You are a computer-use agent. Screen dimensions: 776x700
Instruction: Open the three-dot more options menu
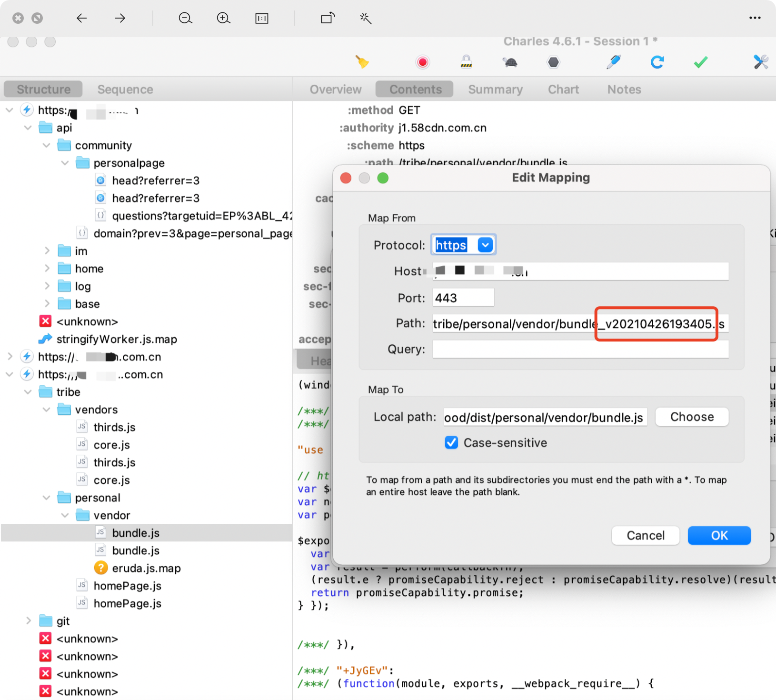[x=755, y=18]
